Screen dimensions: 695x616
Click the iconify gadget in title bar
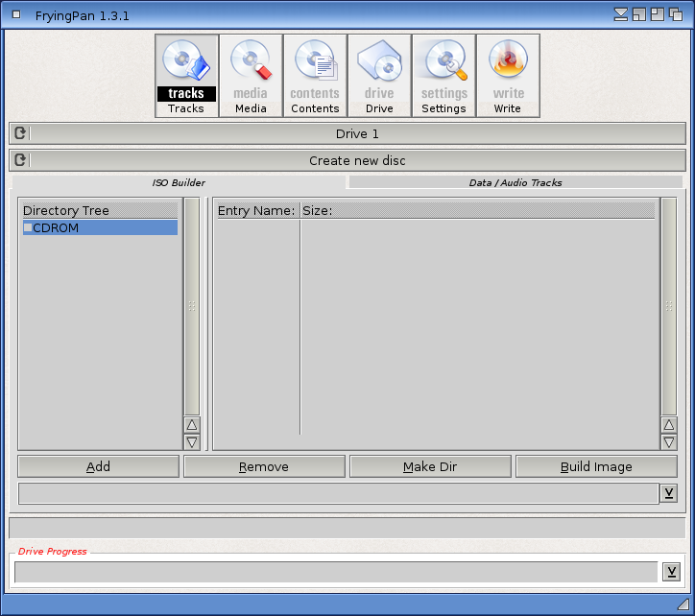(621, 14)
